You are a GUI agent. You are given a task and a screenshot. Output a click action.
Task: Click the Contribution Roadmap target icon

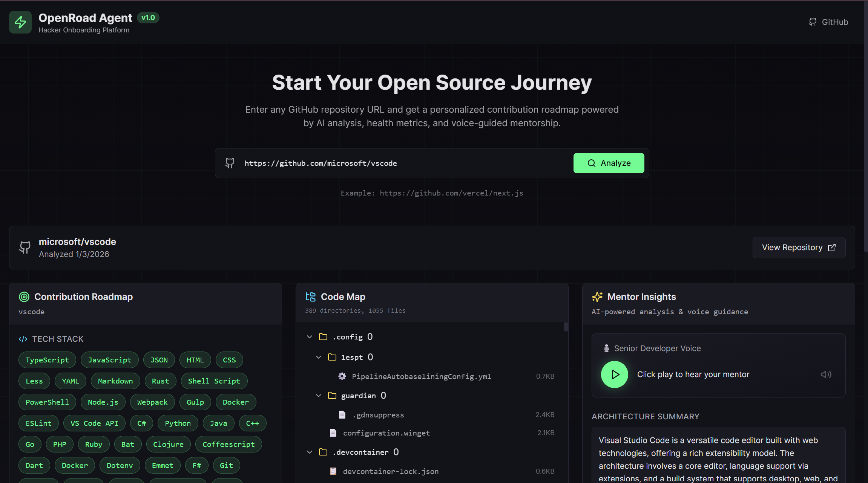(x=24, y=297)
